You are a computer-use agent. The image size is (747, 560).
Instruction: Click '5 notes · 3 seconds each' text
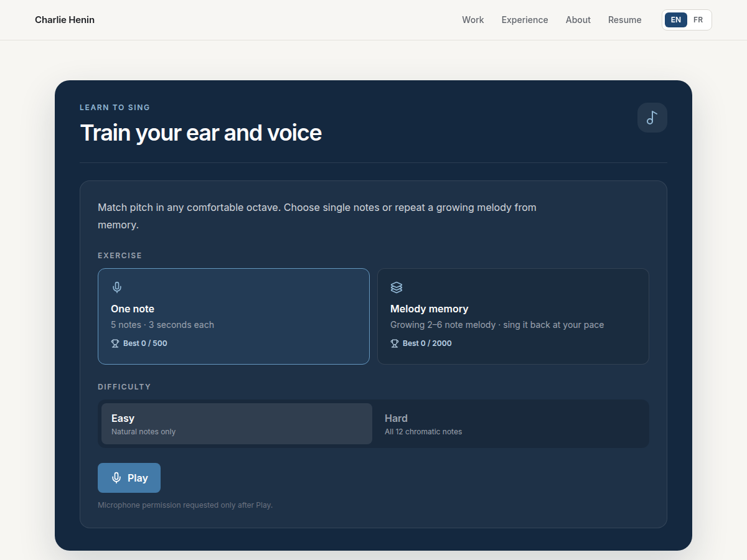[x=162, y=325]
